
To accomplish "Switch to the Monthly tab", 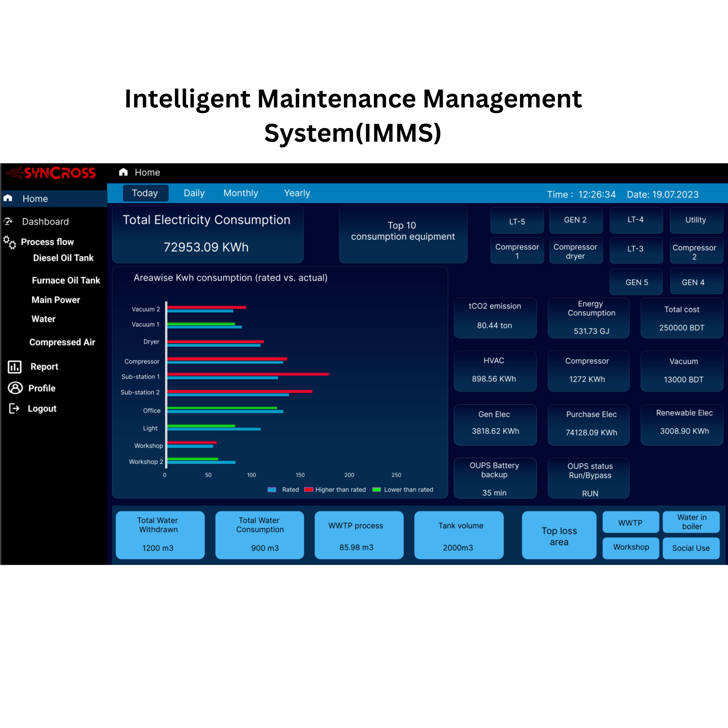I will [x=241, y=193].
